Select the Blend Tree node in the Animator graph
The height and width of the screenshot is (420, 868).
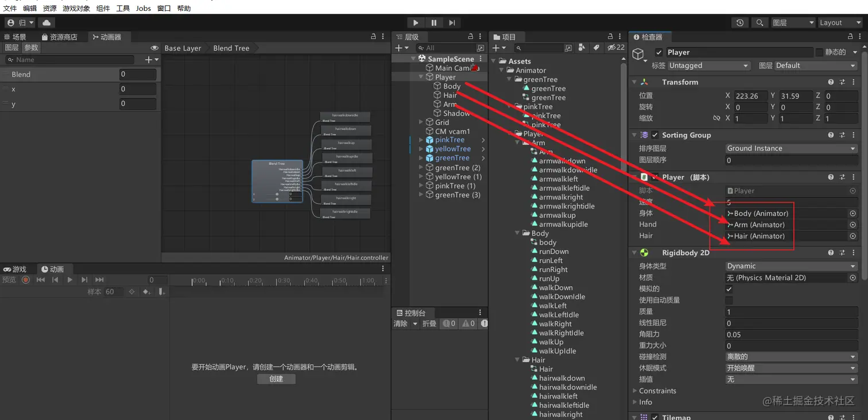point(277,181)
